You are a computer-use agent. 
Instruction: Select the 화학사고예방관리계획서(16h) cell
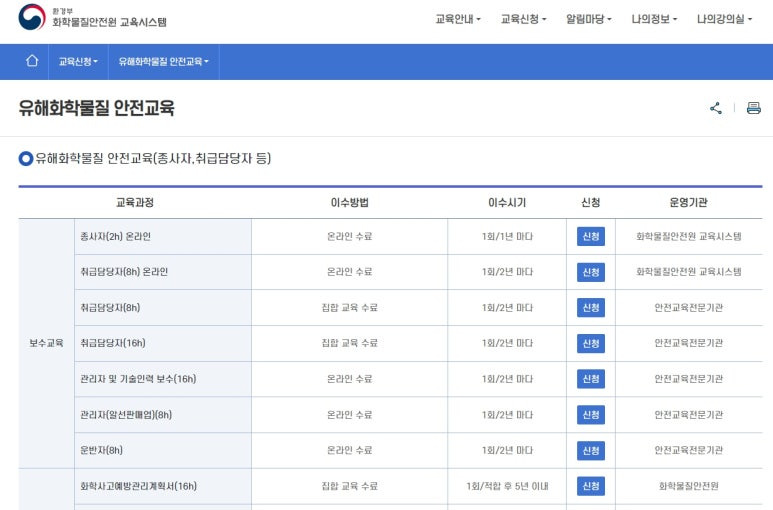pyautogui.click(x=163, y=486)
